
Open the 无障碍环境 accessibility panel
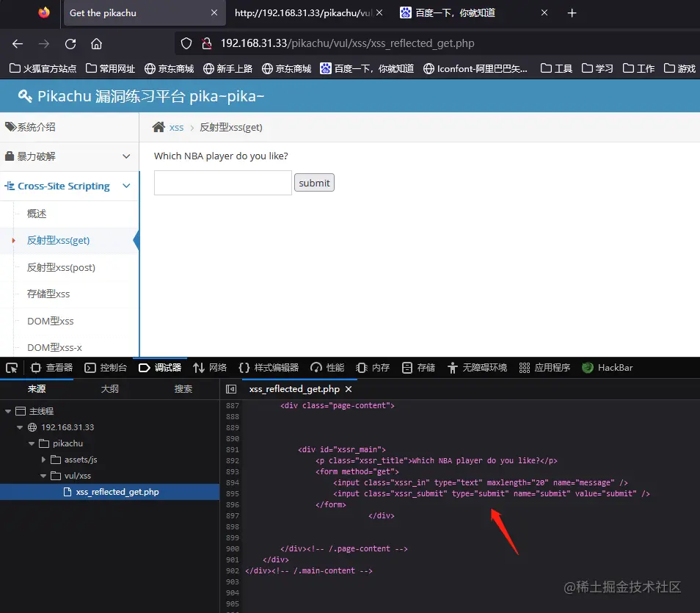tap(477, 368)
